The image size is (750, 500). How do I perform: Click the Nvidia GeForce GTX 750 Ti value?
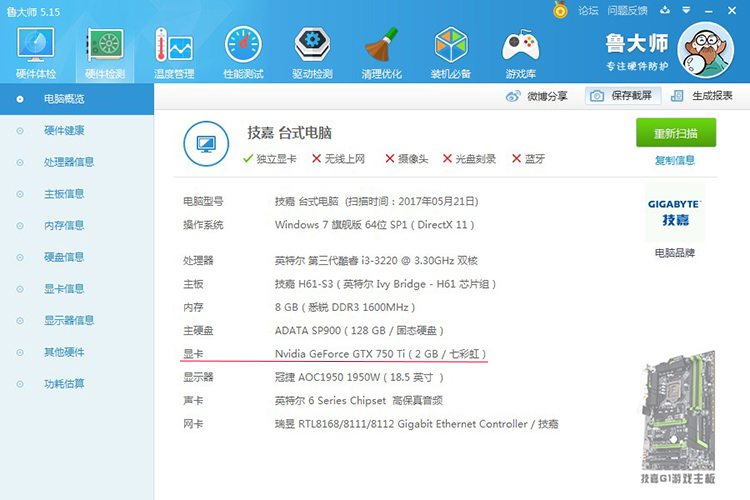[x=381, y=354]
